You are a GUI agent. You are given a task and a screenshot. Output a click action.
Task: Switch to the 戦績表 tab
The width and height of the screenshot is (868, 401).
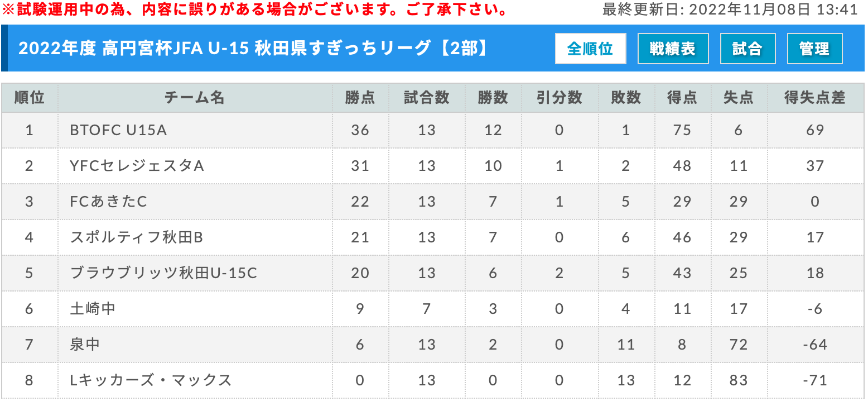(x=673, y=49)
